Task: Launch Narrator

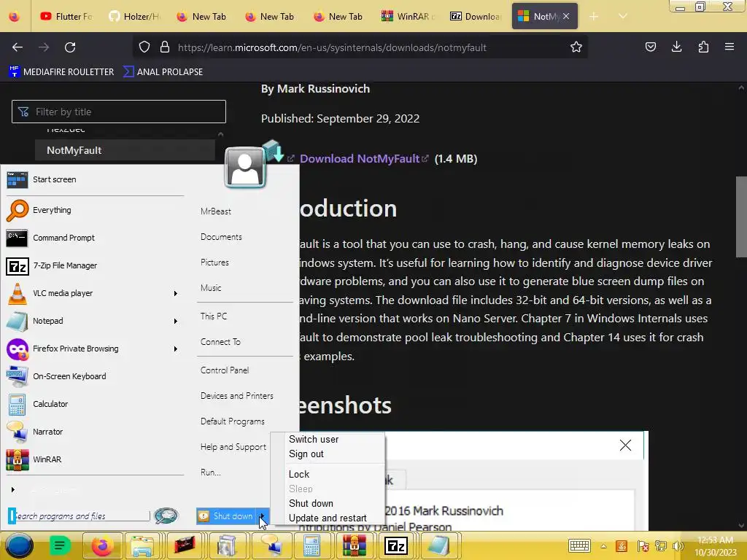Action: tap(95, 432)
